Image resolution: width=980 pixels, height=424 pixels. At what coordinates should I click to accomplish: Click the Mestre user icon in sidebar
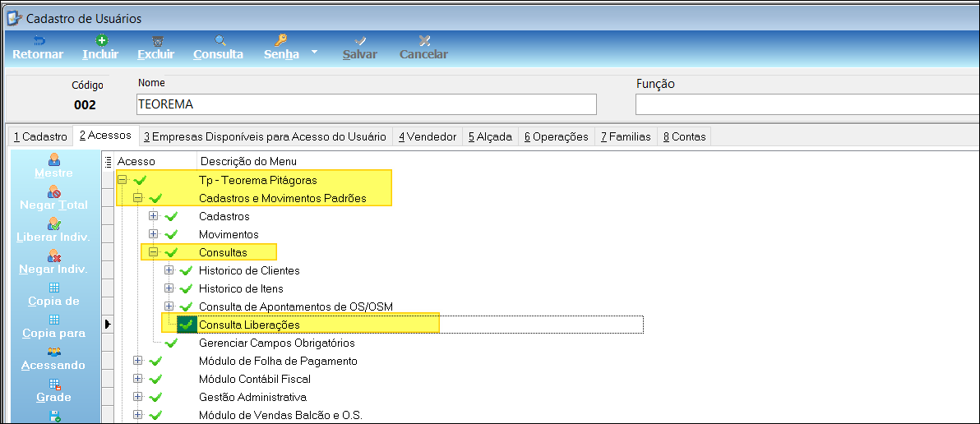53,159
